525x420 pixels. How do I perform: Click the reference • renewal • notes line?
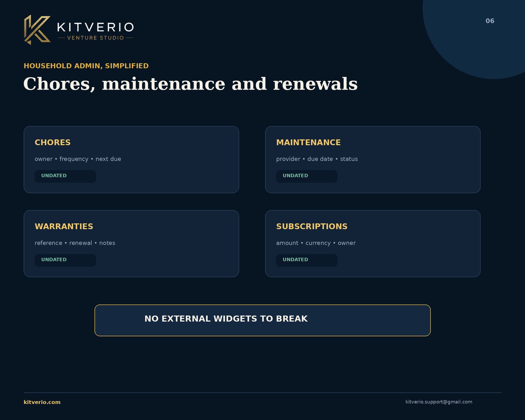(75, 243)
